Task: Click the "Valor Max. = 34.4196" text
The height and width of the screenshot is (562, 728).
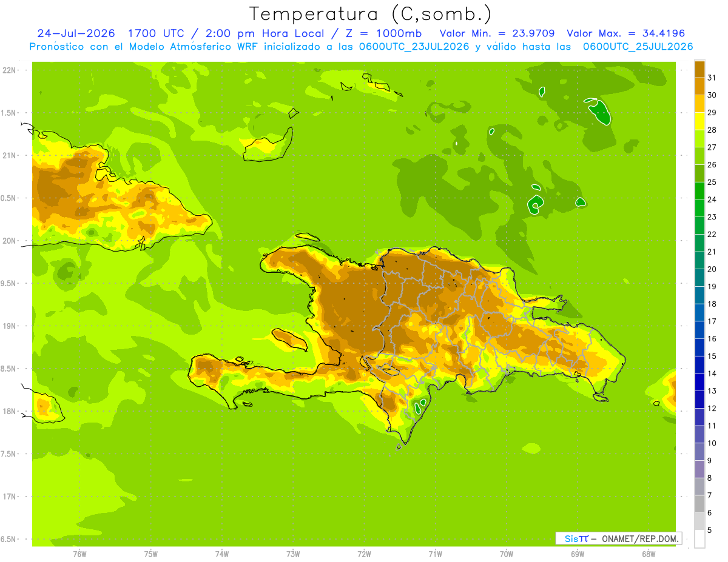Action: (x=625, y=33)
